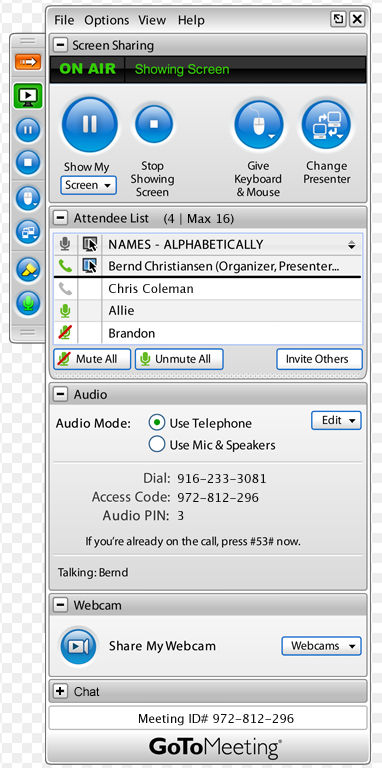Click Bernd Christiansen's green phone icon
Image resolution: width=382 pixels, height=768 pixels.
pyautogui.click(x=65, y=266)
